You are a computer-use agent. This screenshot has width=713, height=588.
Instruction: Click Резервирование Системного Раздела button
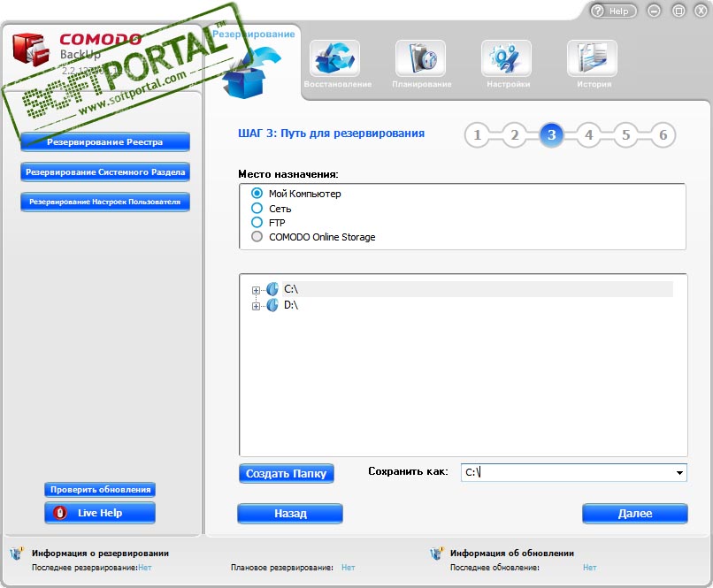[x=105, y=172]
